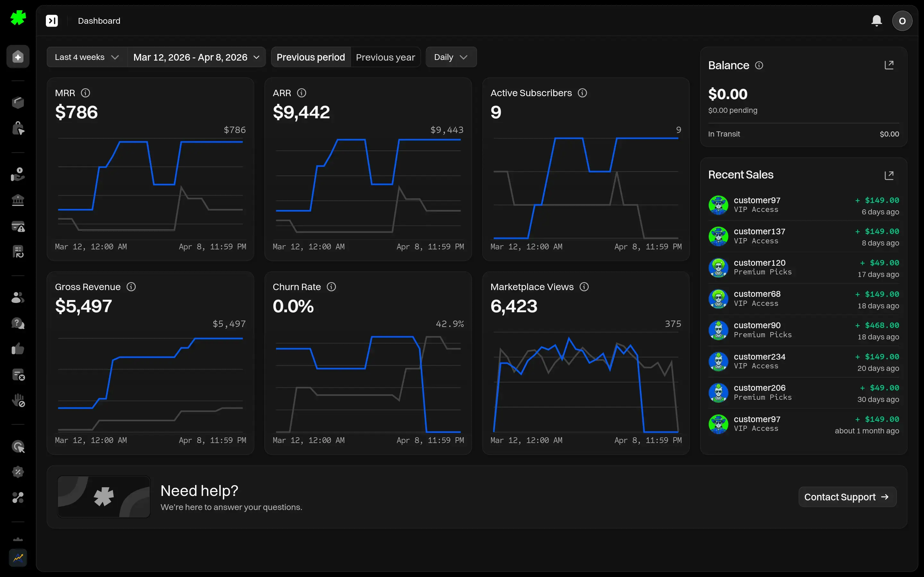View disputes via the card-warning icon
The width and height of the screenshot is (924, 577).
pyautogui.click(x=18, y=226)
